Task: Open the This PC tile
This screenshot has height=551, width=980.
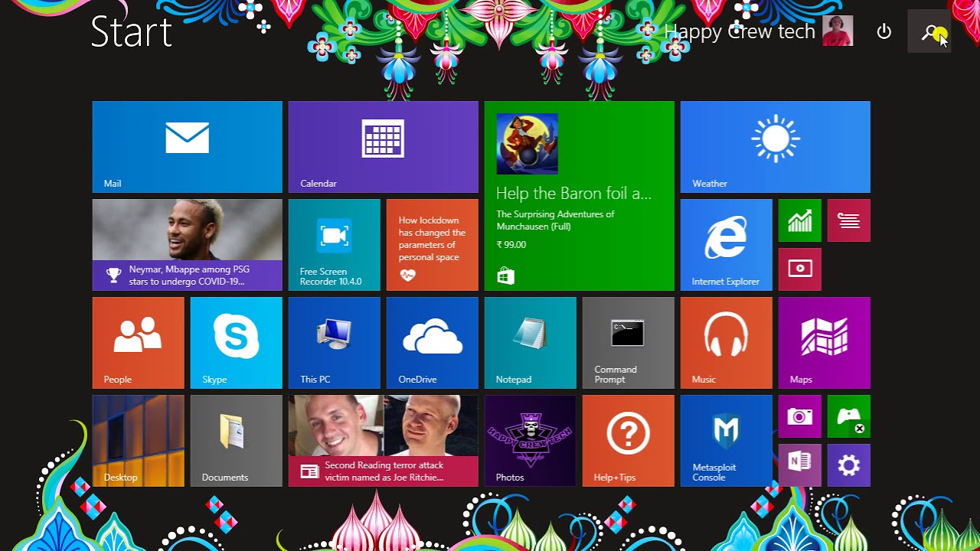Action: point(334,343)
